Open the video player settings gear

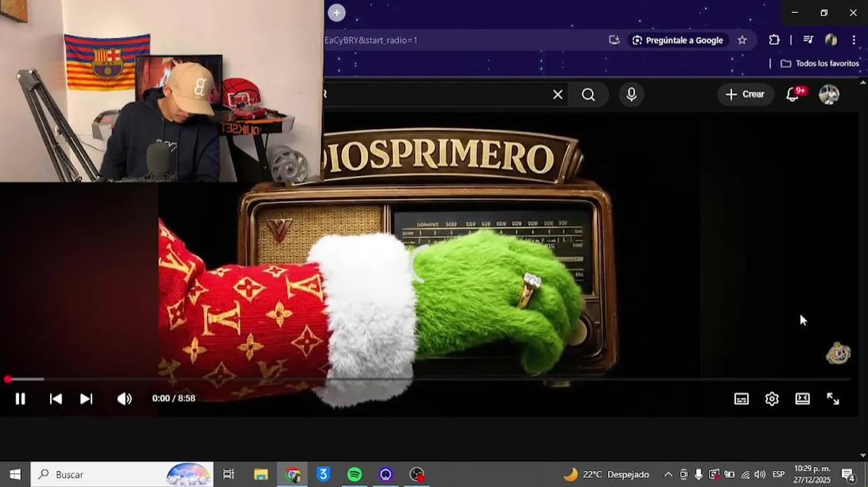772,398
